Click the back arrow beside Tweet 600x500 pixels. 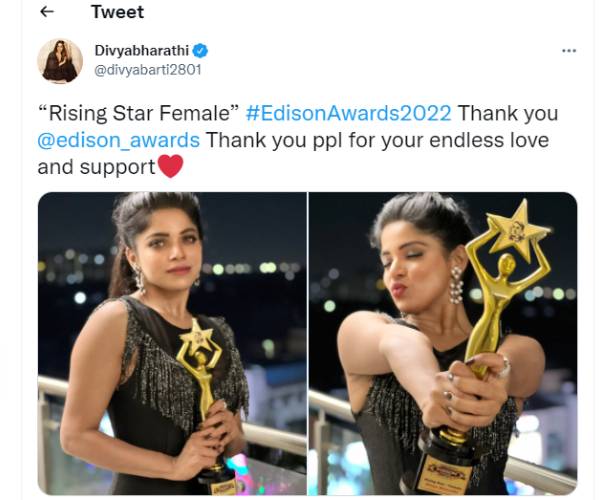click(47, 13)
